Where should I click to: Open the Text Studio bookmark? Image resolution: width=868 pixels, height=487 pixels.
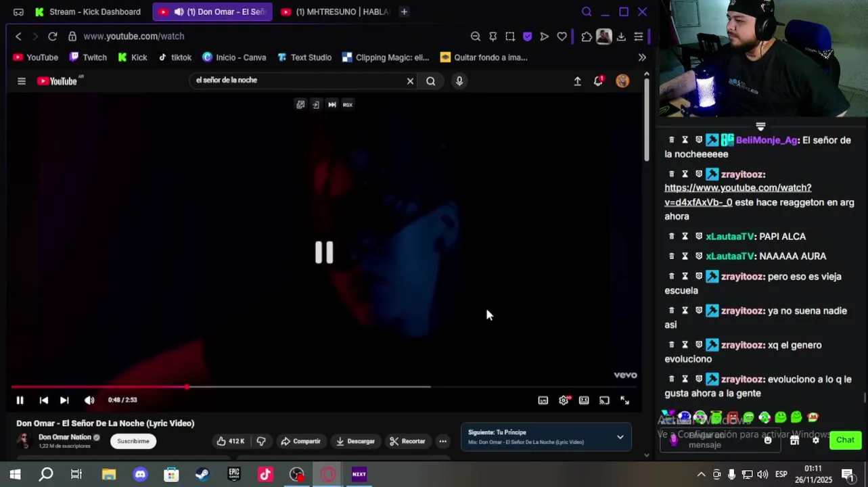pyautogui.click(x=304, y=57)
